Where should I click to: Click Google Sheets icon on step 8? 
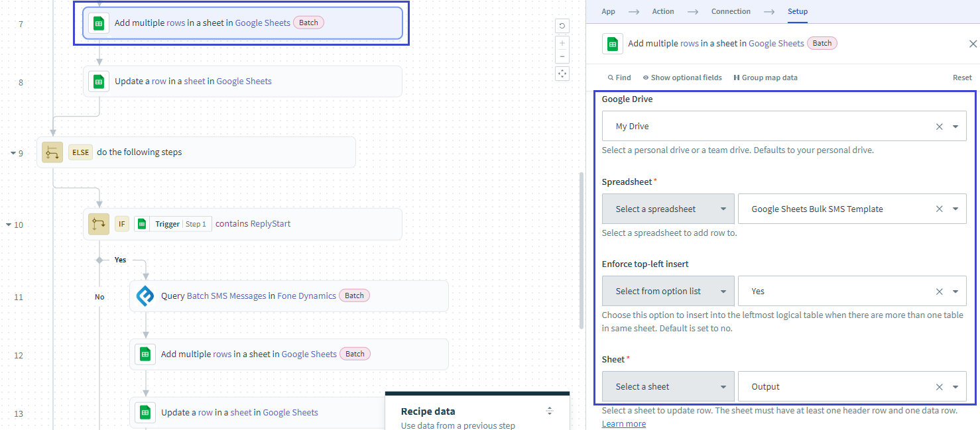pos(99,81)
